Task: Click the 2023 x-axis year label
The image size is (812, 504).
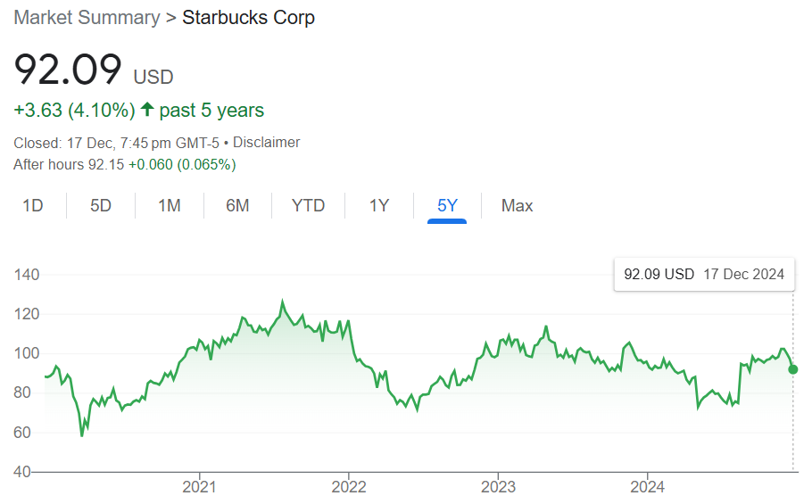Action: 498,487
